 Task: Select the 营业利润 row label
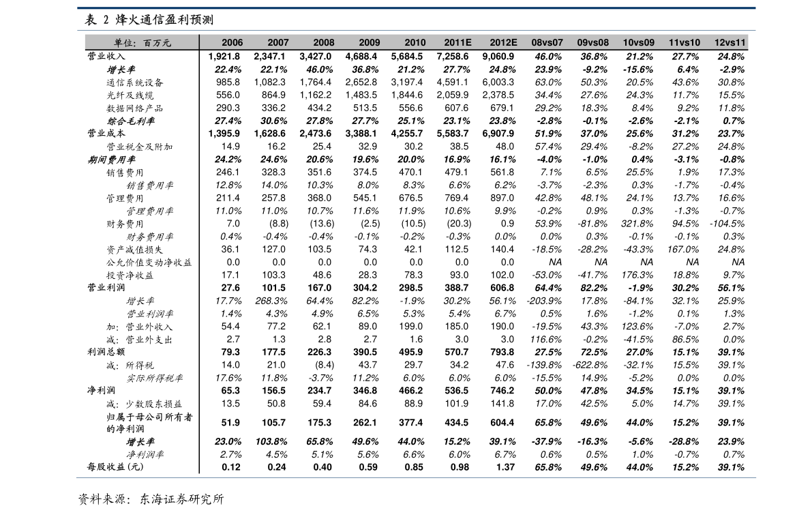pos(106,288)
